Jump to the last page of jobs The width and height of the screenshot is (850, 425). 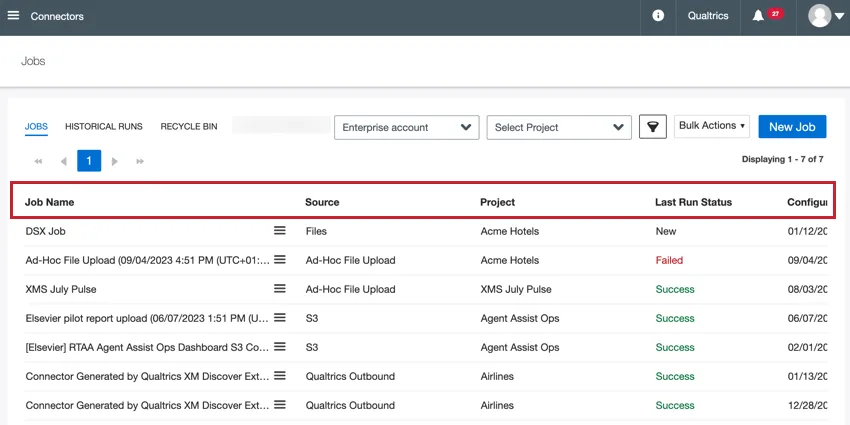[x=140, y=161]
